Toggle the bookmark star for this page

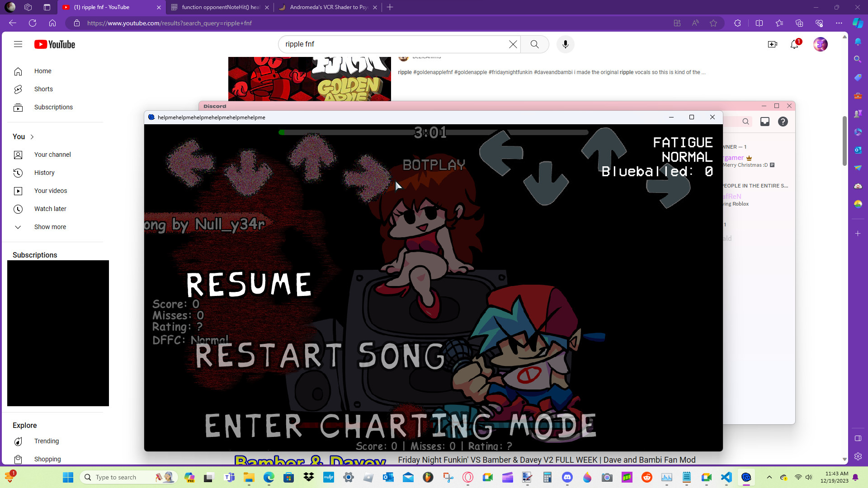[x=714, y=23]
